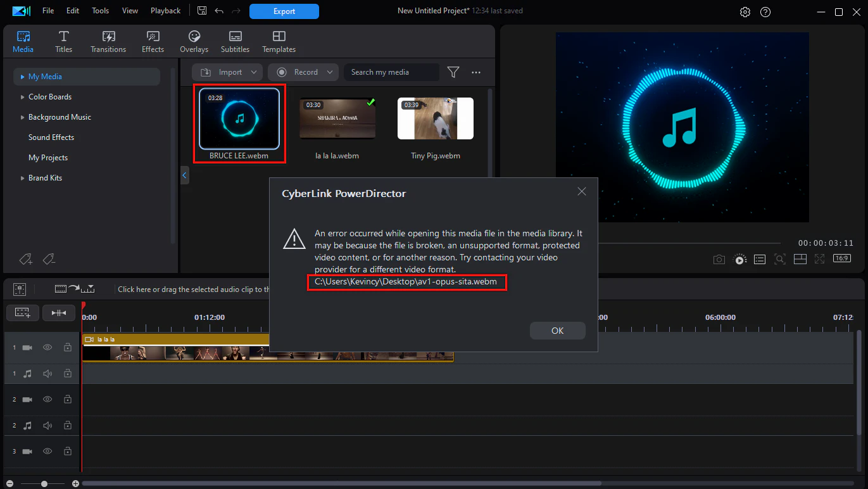
Task: Mute audio track 1 speaker
Action: click(47, 374)
